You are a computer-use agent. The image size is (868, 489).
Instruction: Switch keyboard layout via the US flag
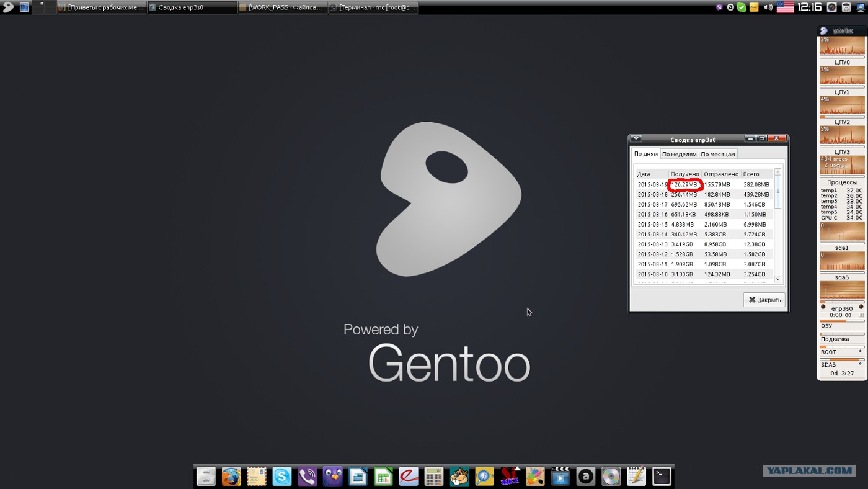click(x=785, y=7)
